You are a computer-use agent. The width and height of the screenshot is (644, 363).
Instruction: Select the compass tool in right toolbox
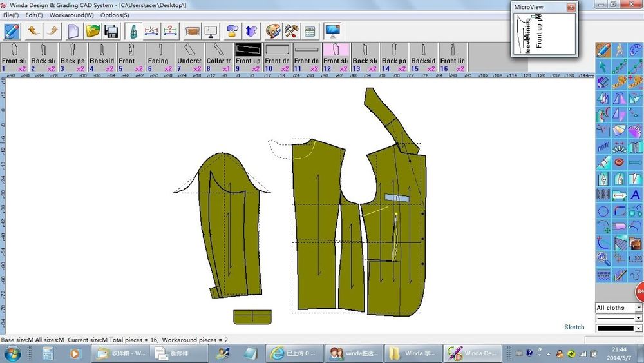point(619,50)
